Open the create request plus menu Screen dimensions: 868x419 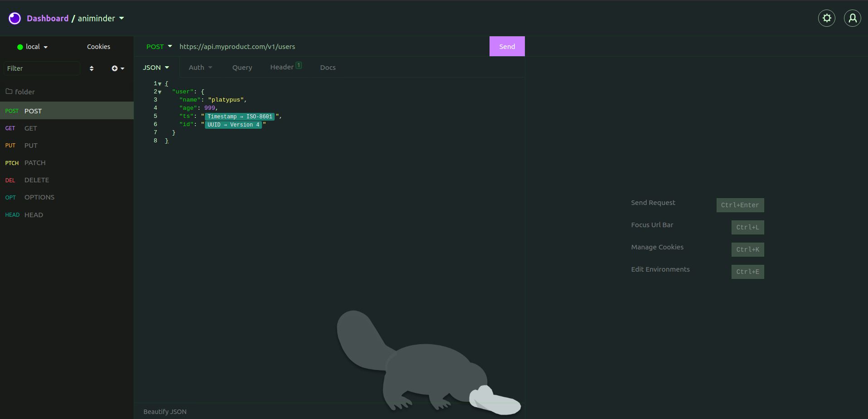(118, 68)
